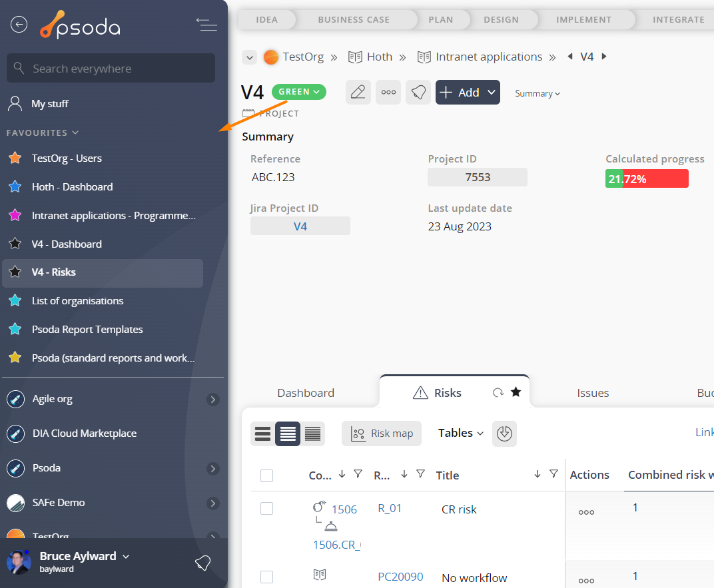This screenshot has width=714, height=588.
Task: Collapse the sidebar using the menu toggle icon
Action: (206, 25)
